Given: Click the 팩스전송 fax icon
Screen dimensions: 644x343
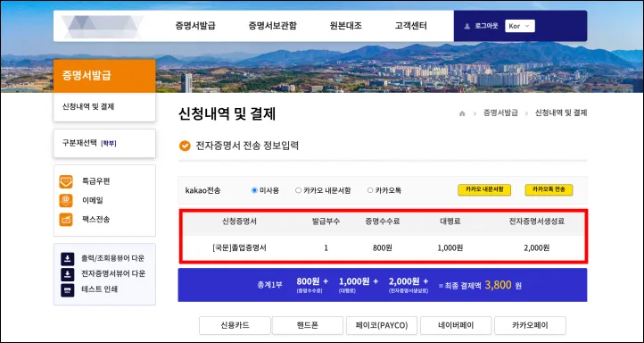Looking at the screenshot, I should pyautogui.click(x=66, y=220).
